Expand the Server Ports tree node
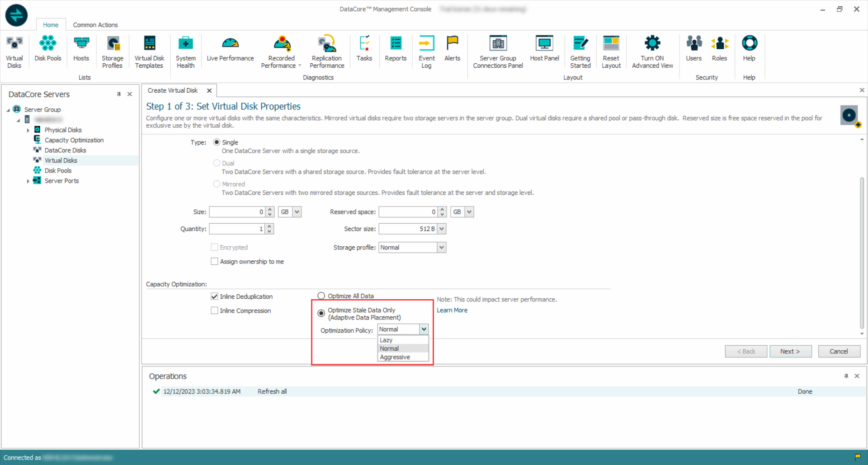Image resolution: width=868 pixels, height=465 pixels. pyautogui.click(x=28, y=180)
